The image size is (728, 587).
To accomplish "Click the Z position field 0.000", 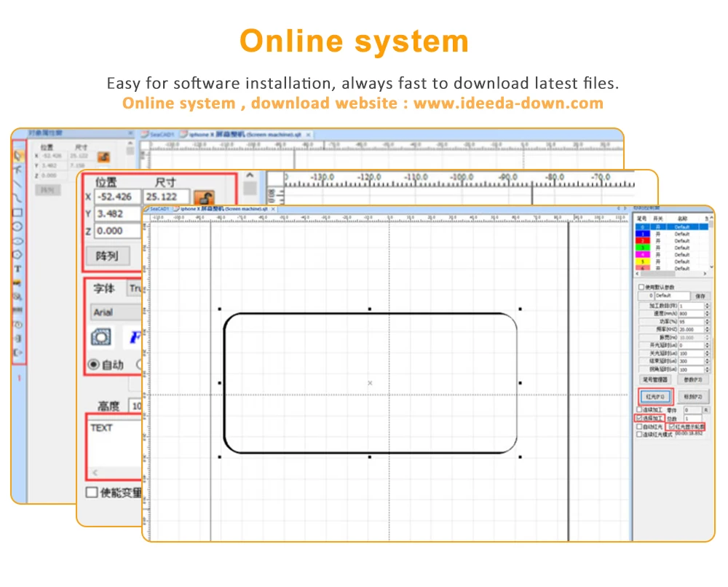I will 117,231.
